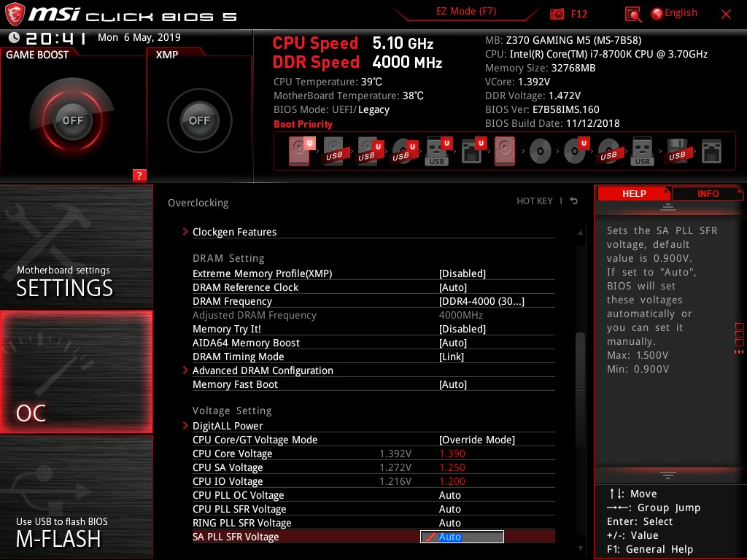Click the globe language icon
The width and height of the screenshot is (747, 560).
[x=657, y=14]
